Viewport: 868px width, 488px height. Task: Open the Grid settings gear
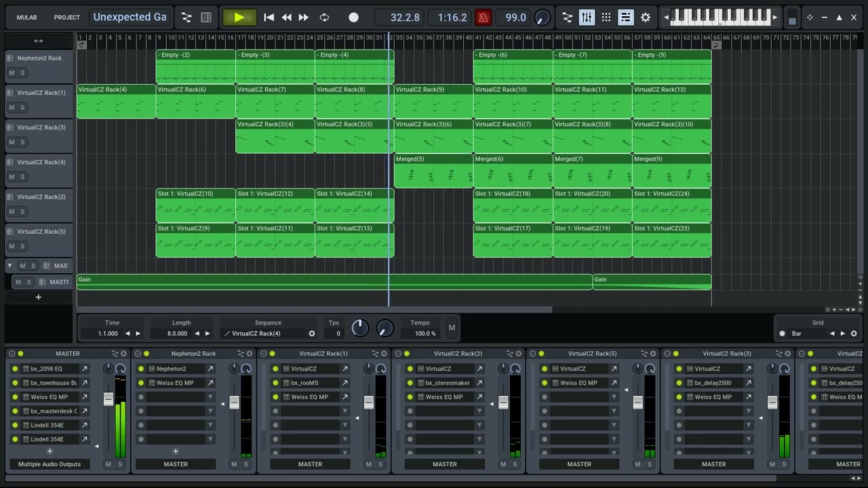(854, 333)
